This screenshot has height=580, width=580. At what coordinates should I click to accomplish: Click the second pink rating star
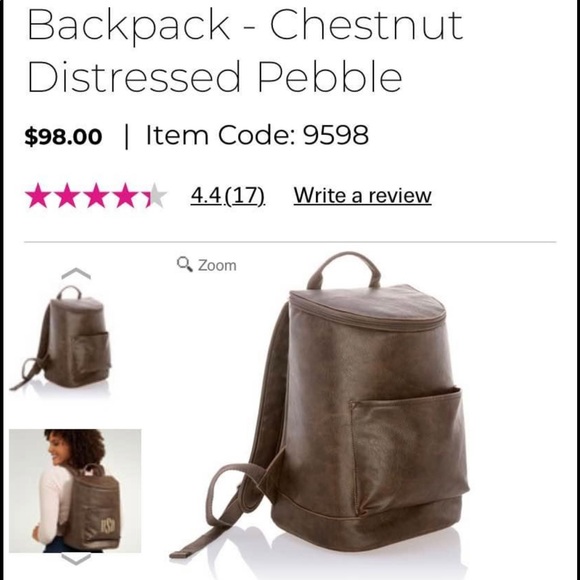point(67,195)
